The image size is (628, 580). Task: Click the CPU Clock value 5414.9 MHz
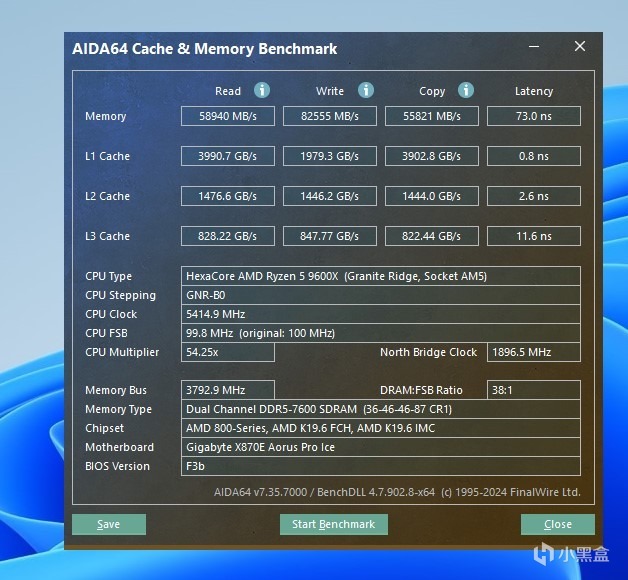tap(381, 314)
